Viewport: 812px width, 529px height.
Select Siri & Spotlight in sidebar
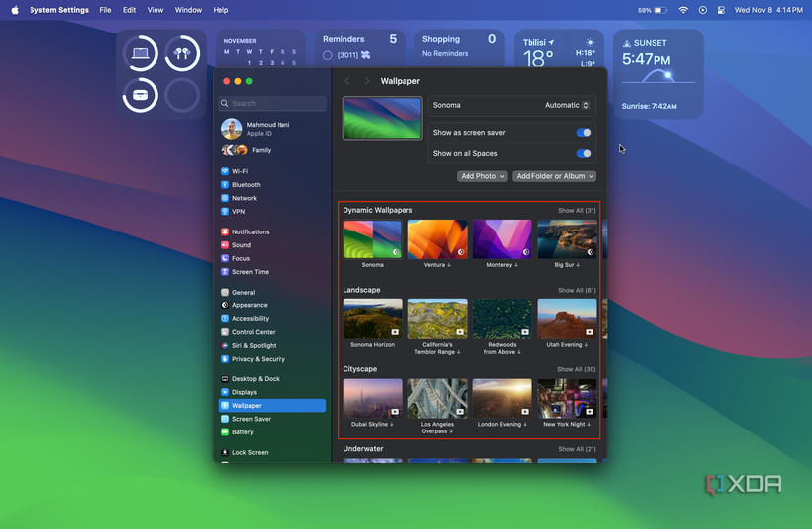[x=254, y=346]
